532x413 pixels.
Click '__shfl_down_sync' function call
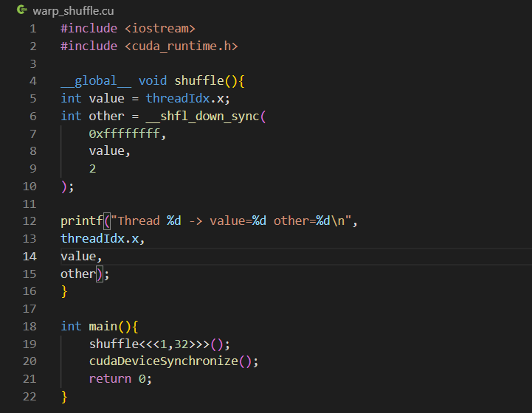tap(203, 117)
